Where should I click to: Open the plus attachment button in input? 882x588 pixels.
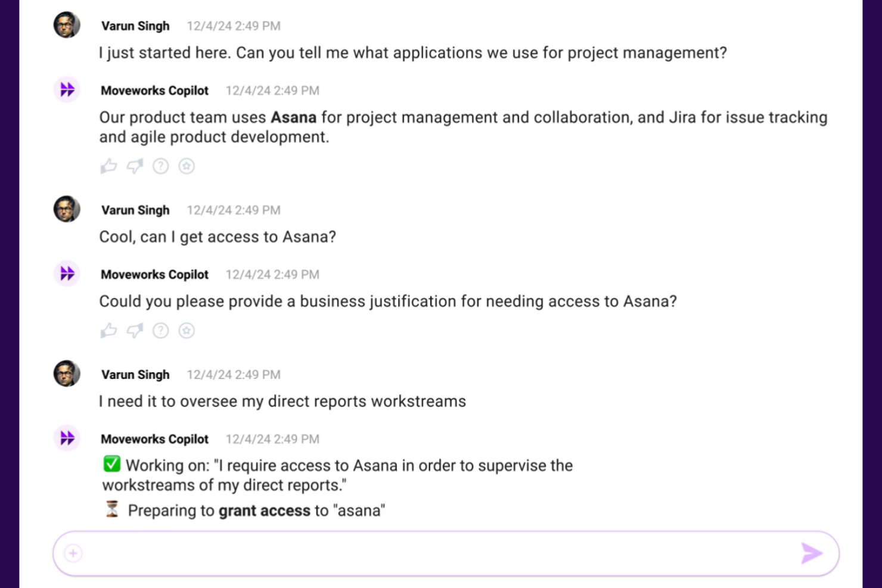pyautogui.click(x=73, y=553)
